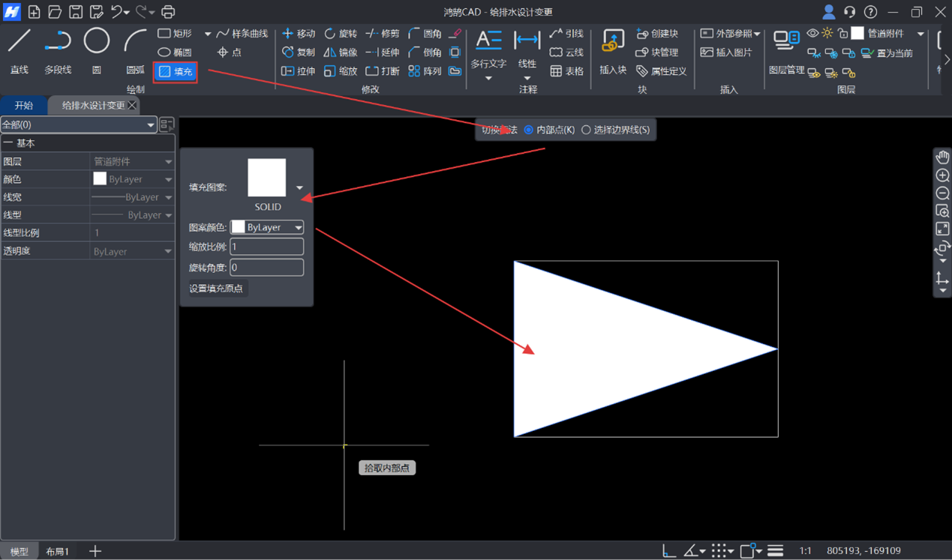Open 多行文字 multiline text tool

[488, 49]
